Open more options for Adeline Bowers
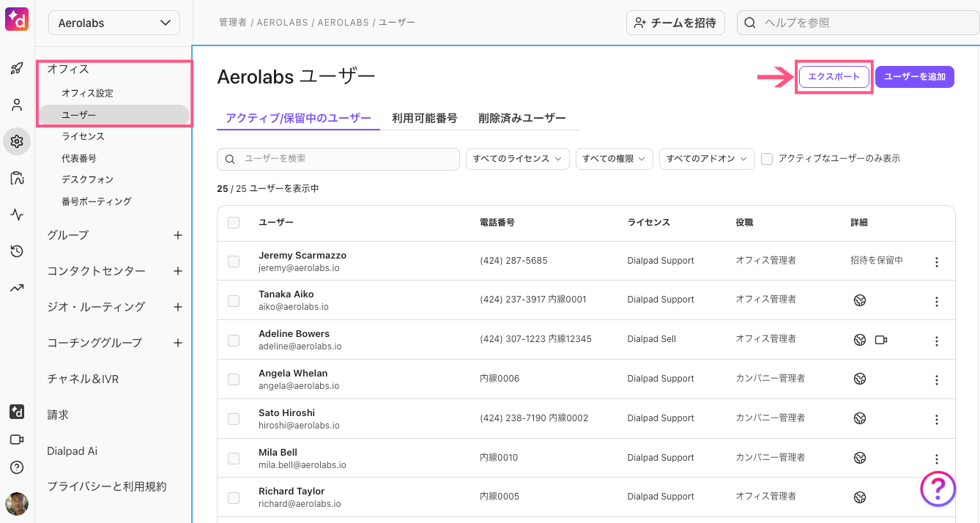This screenshot has height=523, width=980. [937, 341]
